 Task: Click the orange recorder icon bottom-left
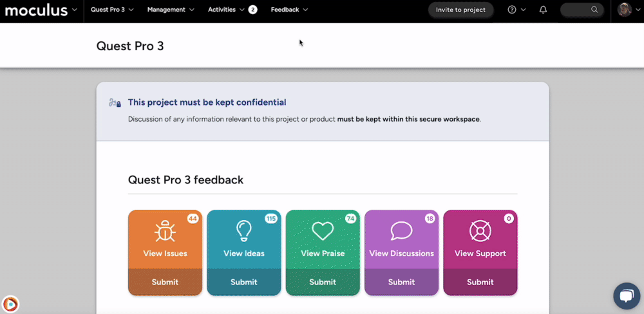10,303
